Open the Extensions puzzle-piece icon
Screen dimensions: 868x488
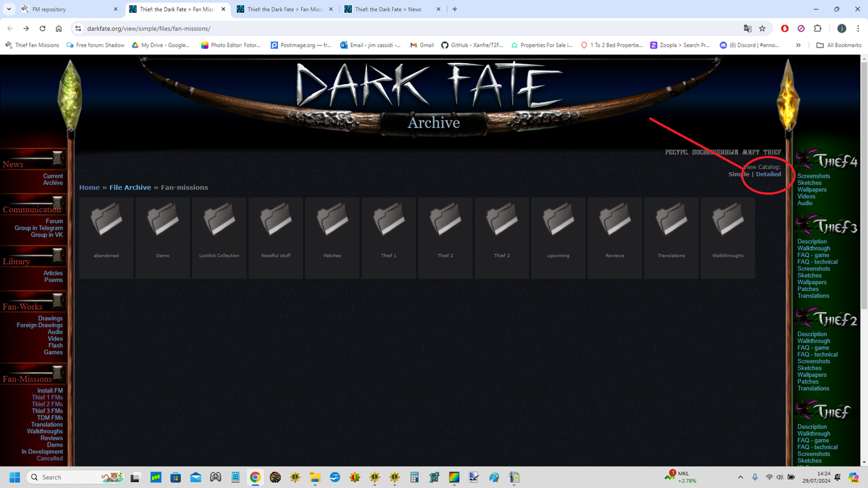point(817,28)
